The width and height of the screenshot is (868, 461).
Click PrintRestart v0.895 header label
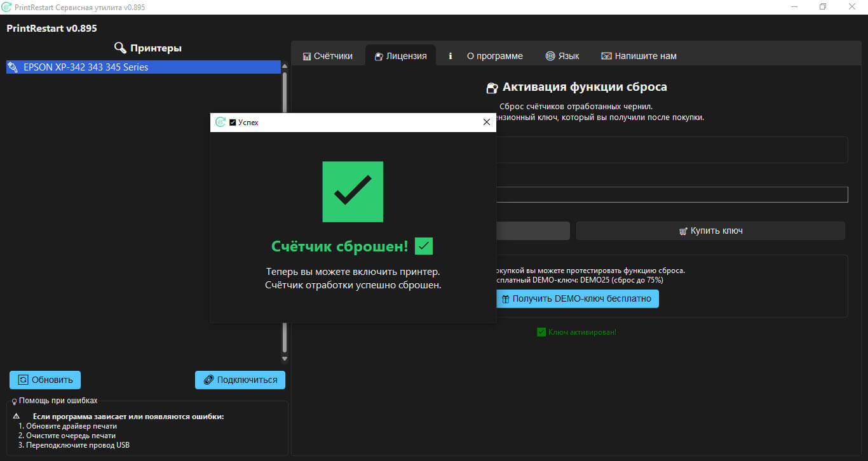[51, 29]
